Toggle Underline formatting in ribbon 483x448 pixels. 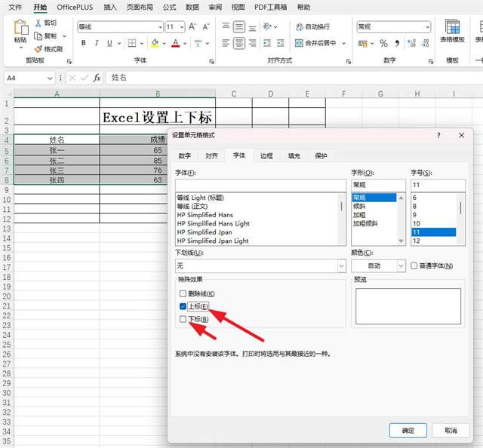tap(109, 43)
